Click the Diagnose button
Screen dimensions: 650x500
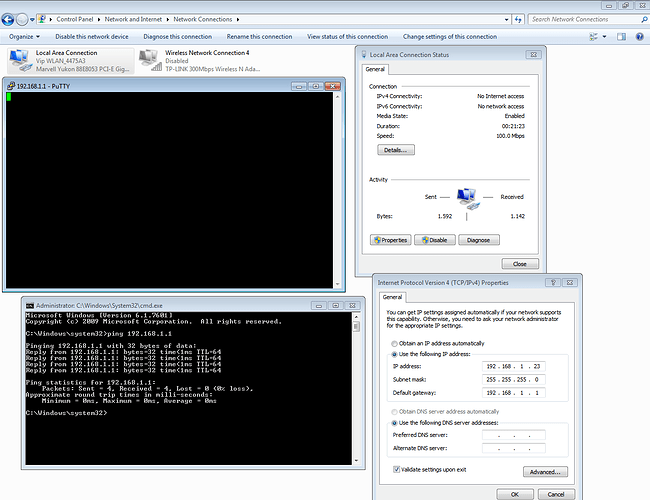click(x=479, y=240)
